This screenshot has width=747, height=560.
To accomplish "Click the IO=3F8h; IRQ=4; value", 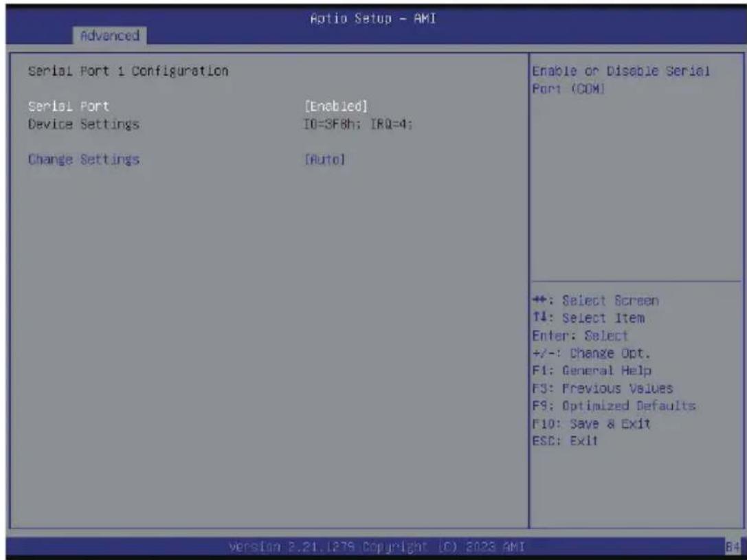I will point(359,124).
